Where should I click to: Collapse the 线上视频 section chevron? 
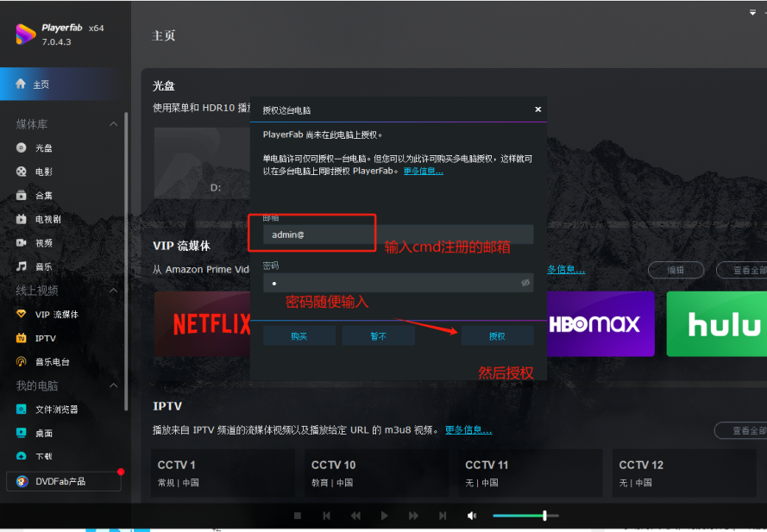coord(114,291)
